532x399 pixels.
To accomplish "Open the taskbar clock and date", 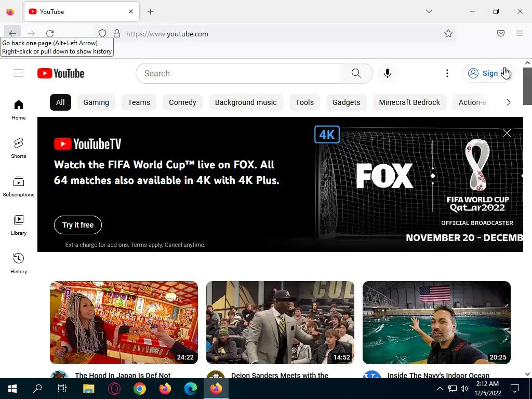I will 487,389.
